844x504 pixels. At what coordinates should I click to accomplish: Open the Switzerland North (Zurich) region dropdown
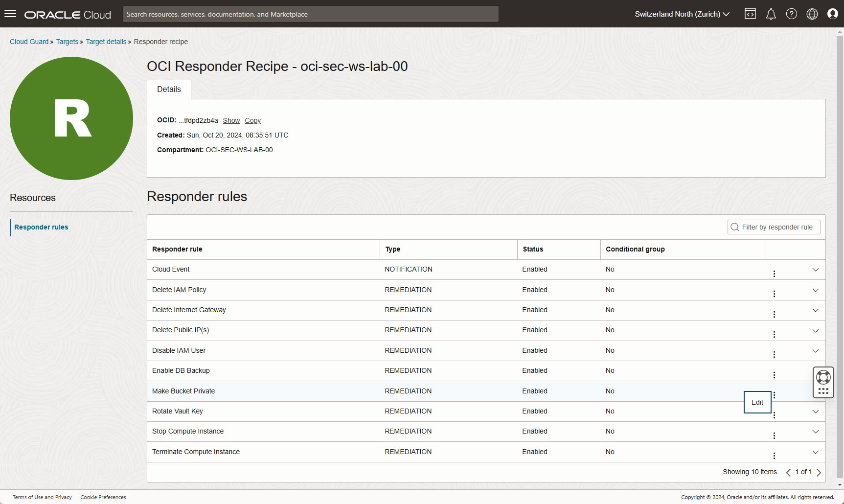682,14
